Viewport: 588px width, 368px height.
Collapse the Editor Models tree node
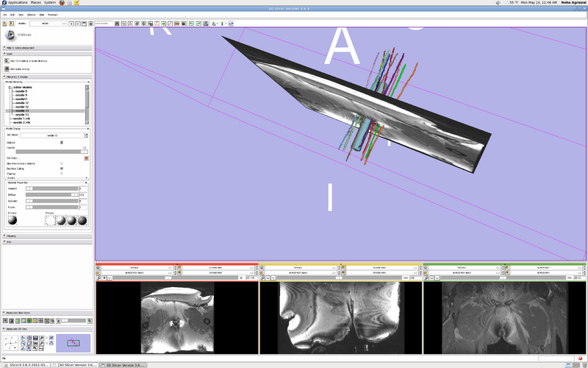tap(10, 87)
